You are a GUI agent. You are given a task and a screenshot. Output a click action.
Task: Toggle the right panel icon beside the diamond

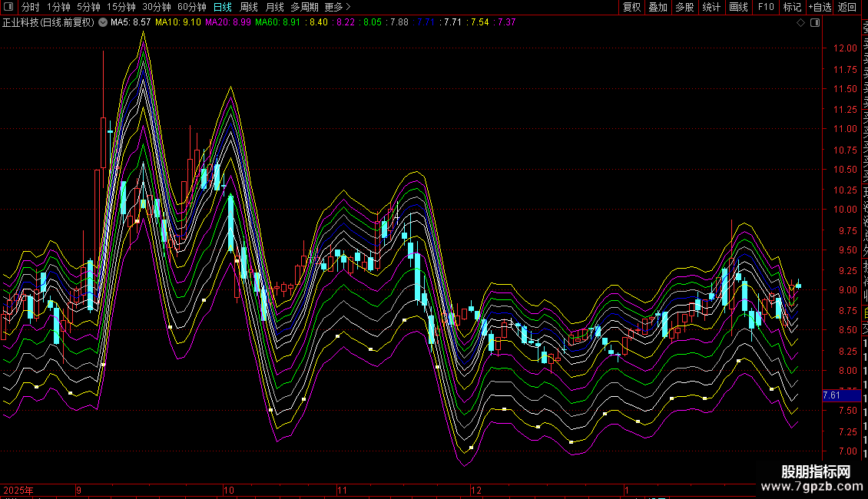pyautogui.click(x=814, y=23)
